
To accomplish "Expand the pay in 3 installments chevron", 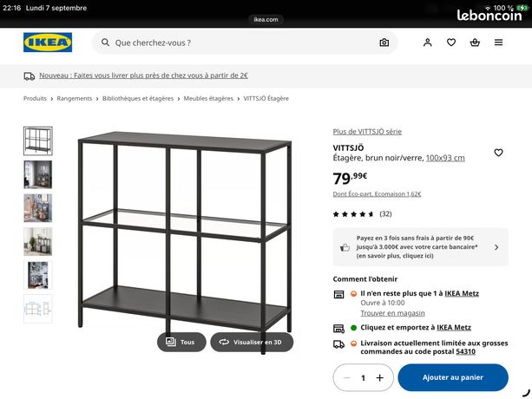I will tap(496, 247).
